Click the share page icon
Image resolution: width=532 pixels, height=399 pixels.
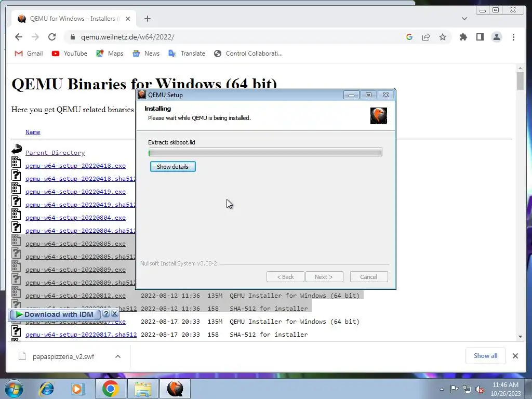coord(426,37)
